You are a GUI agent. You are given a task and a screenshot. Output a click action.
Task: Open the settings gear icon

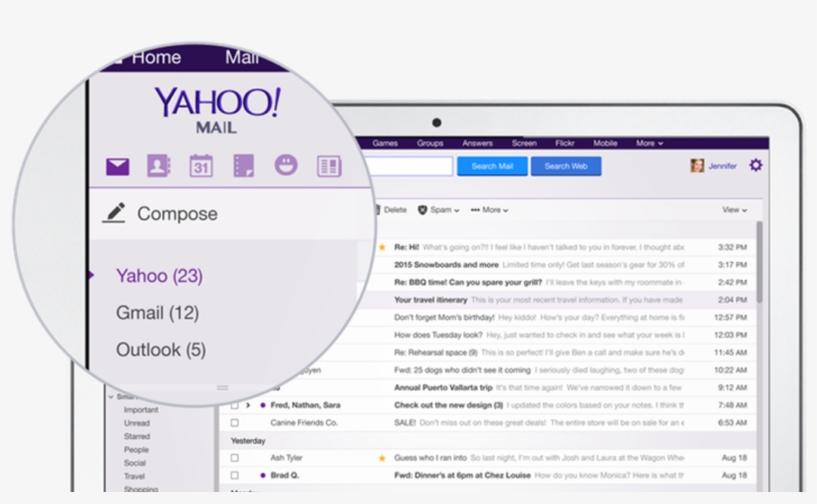pos(756,165)
